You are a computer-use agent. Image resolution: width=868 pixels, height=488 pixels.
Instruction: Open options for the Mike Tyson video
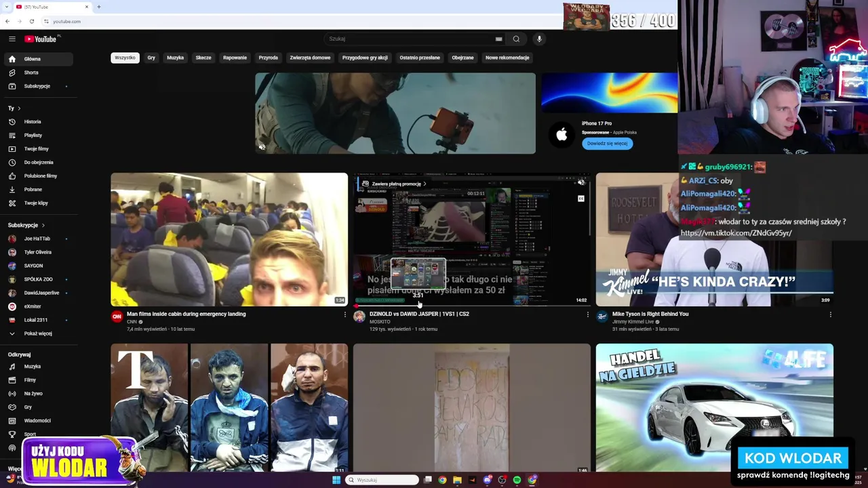click(x=830, y=314)
